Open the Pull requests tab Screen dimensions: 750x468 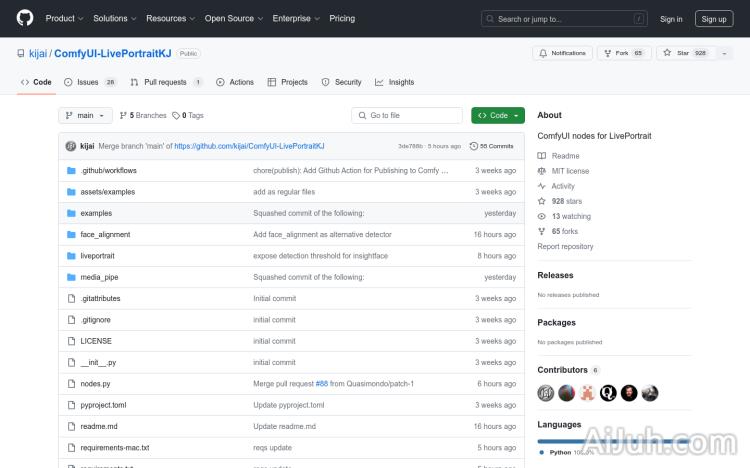(x=166, y=82)
